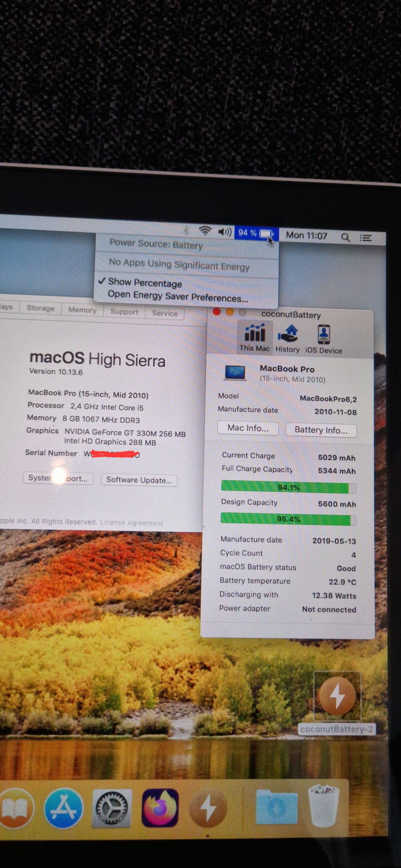Open the Trash in the Dock
This screenshot has height=868, width=401.
[x=324, y=807]
